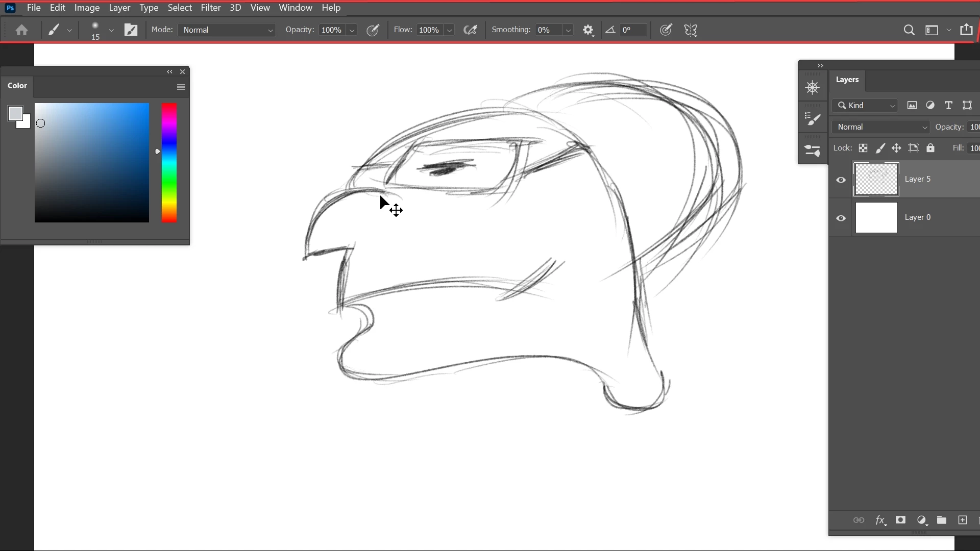This screenshot has width=980, height=551.
Task: Click the Layer 0 thumbnail
Action: click(876, 218)
